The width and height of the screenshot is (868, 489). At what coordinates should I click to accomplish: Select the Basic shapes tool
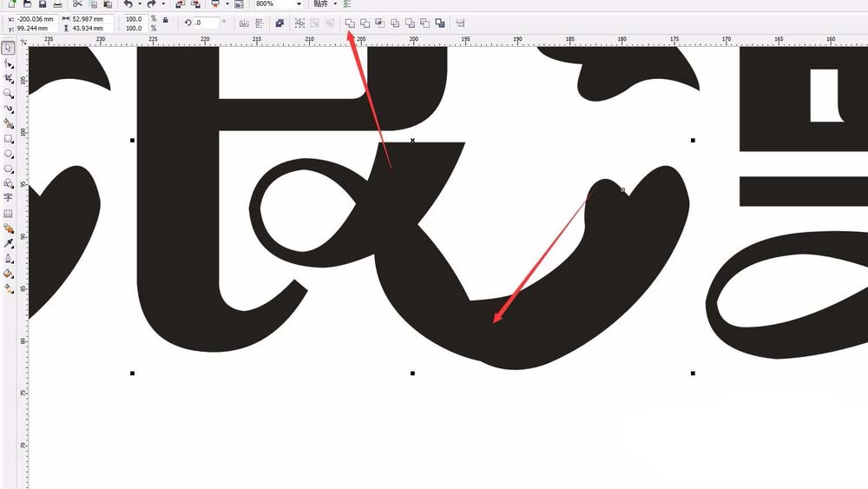click(x=8, y=183)
